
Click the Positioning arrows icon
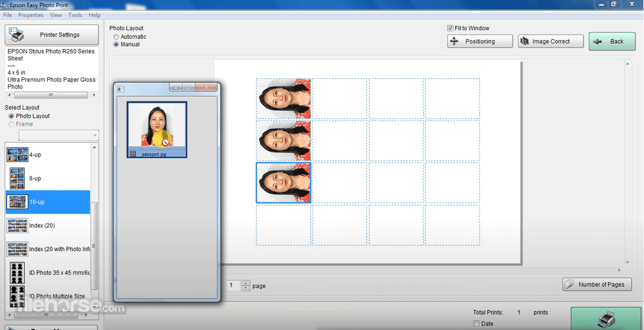454,41
